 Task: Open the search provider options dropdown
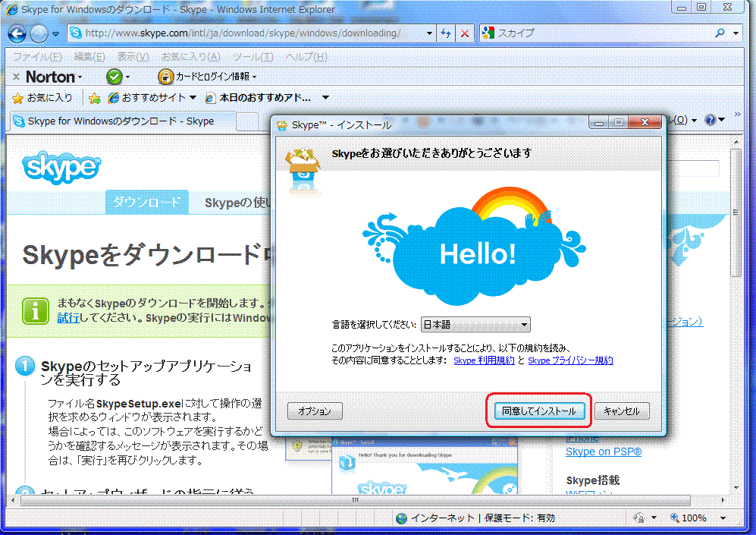(x=736, y=33)
